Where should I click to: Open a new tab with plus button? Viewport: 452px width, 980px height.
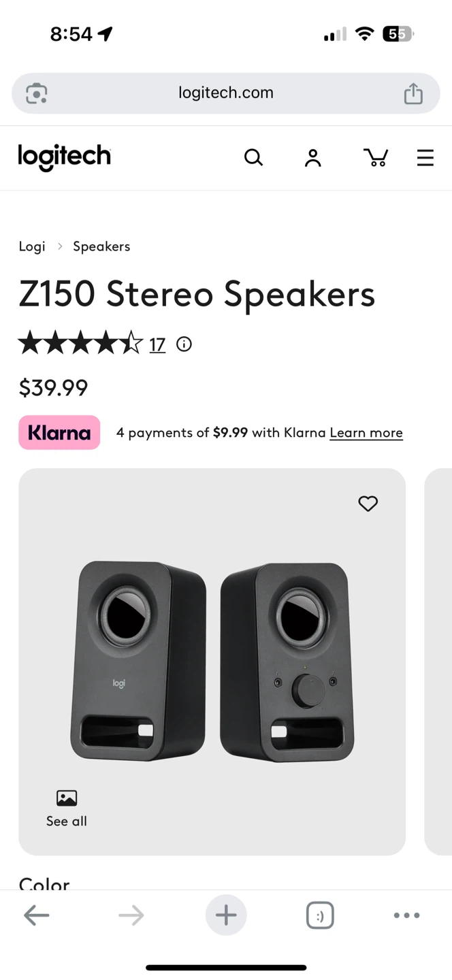(x=226, y=915)
